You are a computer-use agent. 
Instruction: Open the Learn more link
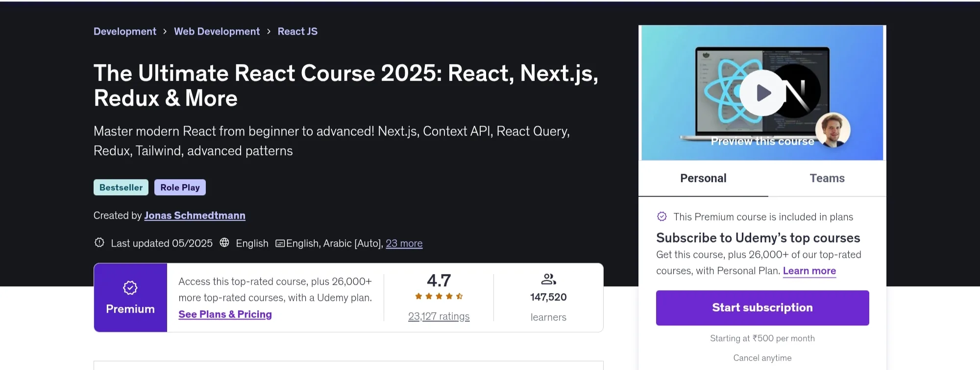point(809,271)
